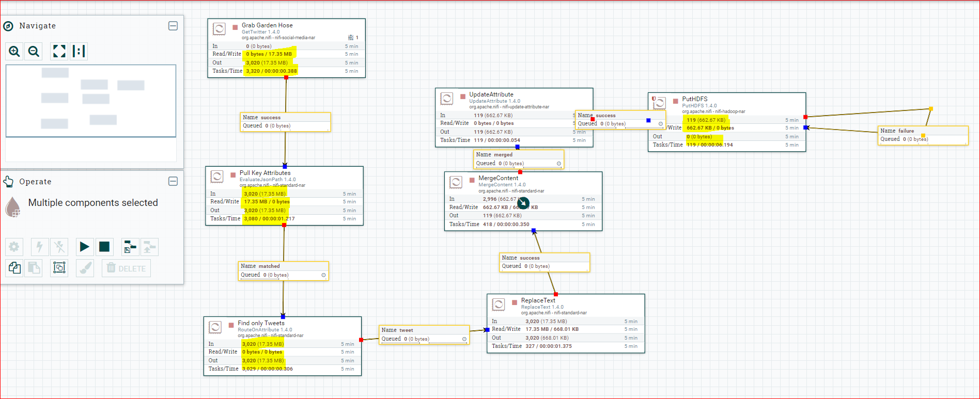Zoom out using the Navigate magnifier minus icon
The width and height of the screenshot is (980, 399).
(x=34, y=51)
